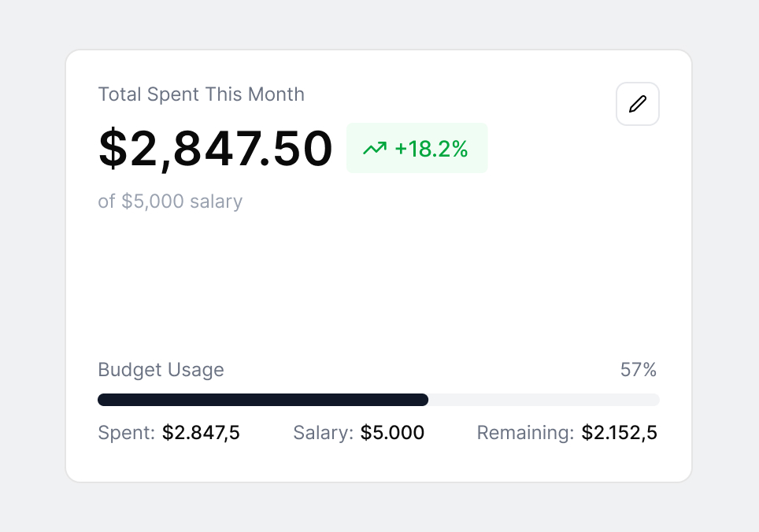The image size is (759, 532).
Task: Click the Salary label text
Action: [324, 432]
